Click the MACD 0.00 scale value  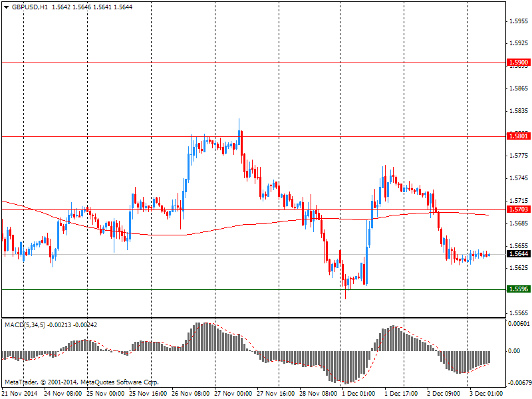513,351
